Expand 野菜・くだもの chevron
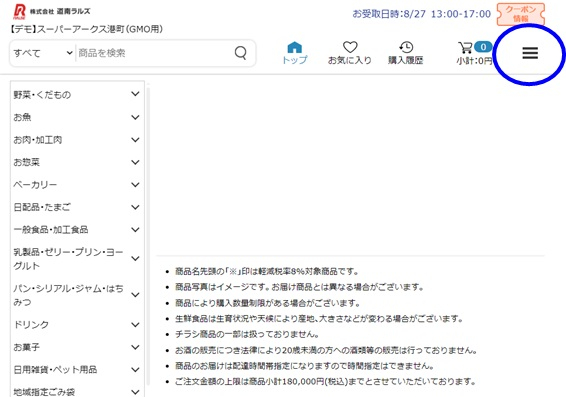 pyautogui.click(x=135, y=94)
